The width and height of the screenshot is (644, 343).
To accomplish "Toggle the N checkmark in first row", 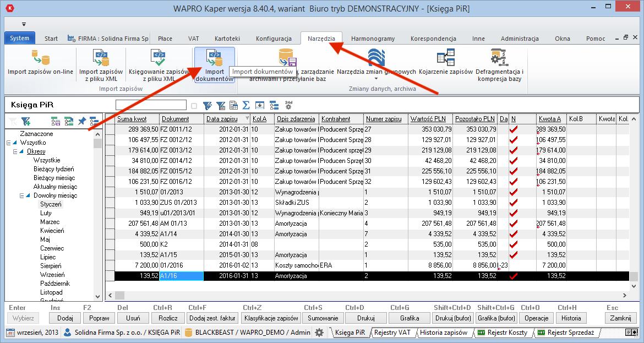I will pyautogui.click(x=514, y=129).
